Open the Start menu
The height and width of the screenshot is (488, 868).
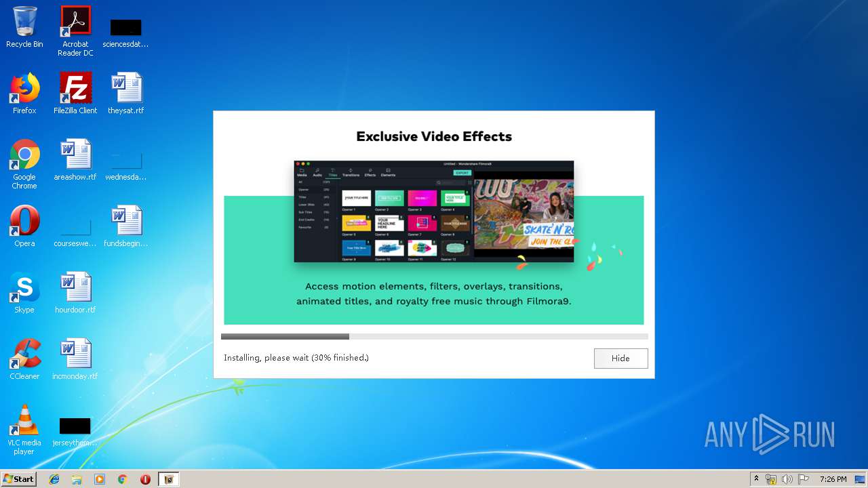click(x=18, y=479)
